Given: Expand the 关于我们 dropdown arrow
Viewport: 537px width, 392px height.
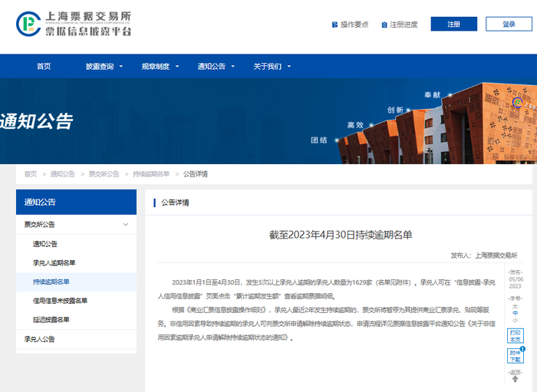Looking at the screenshot, I should pos(289,67).
